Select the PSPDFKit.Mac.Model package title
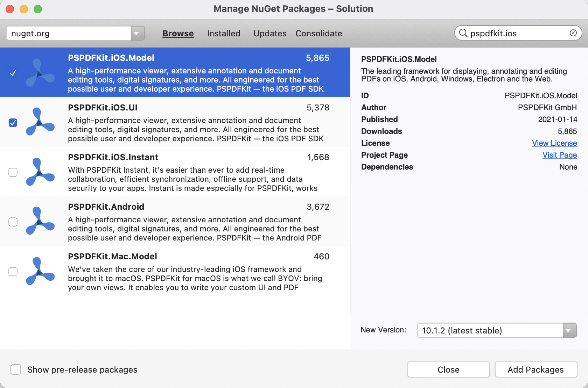The width and height of the screenshot is (588, 388). coord(112,257)
